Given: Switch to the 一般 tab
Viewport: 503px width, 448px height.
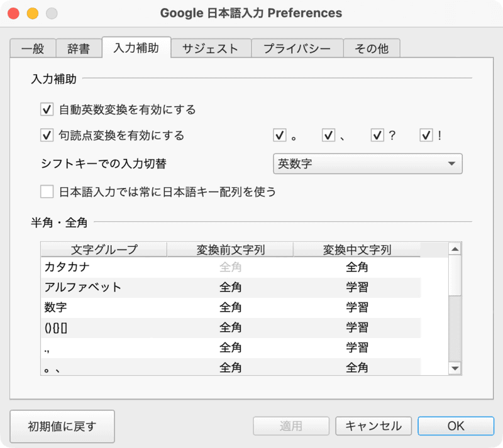Looking at the screenshot, I should (x=33, y=48).
